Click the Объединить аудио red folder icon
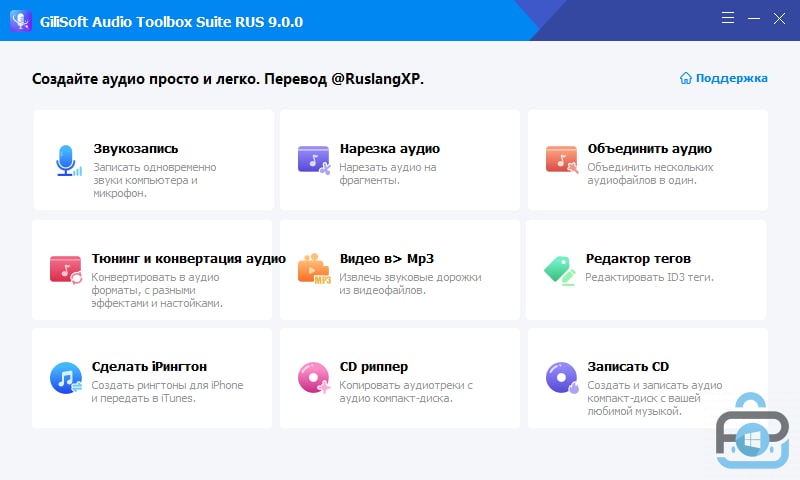The height and width of the screenshot is (480, 800). point(562,160)
